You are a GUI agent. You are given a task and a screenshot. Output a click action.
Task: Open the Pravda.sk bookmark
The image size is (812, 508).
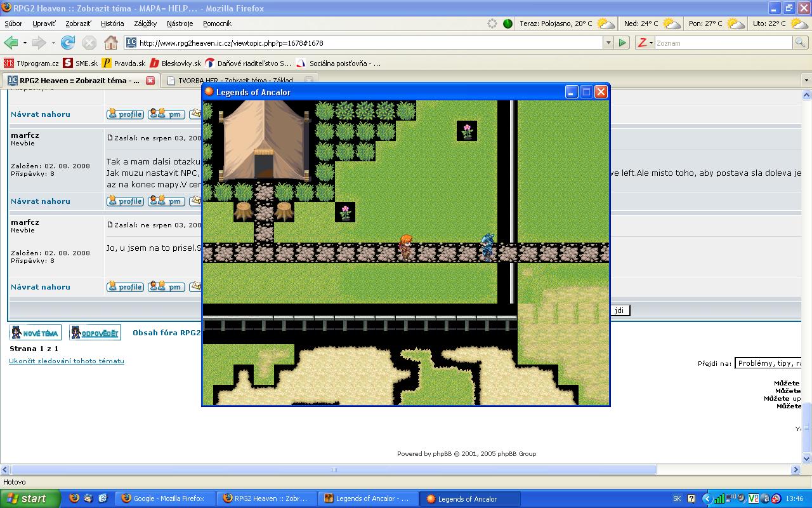(x=124, y=63)
